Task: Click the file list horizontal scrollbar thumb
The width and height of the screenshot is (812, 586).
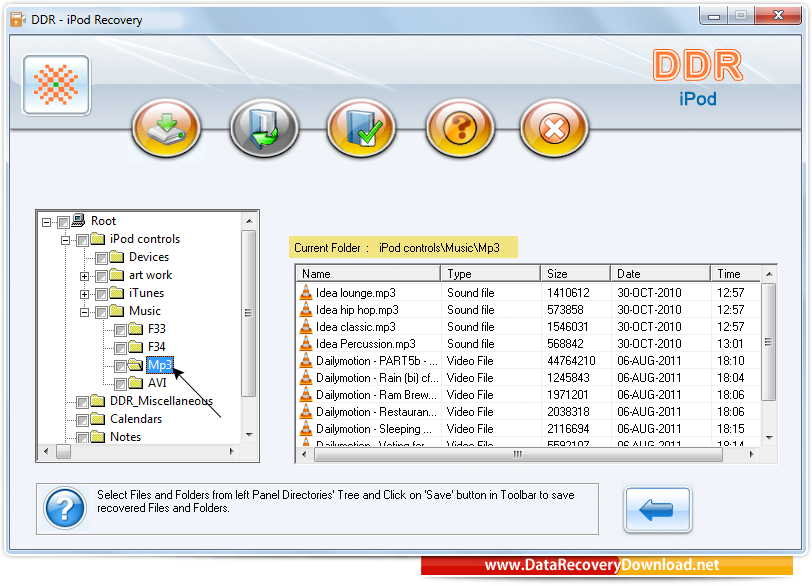Action: pyautogui.click(x=518, y=455)
